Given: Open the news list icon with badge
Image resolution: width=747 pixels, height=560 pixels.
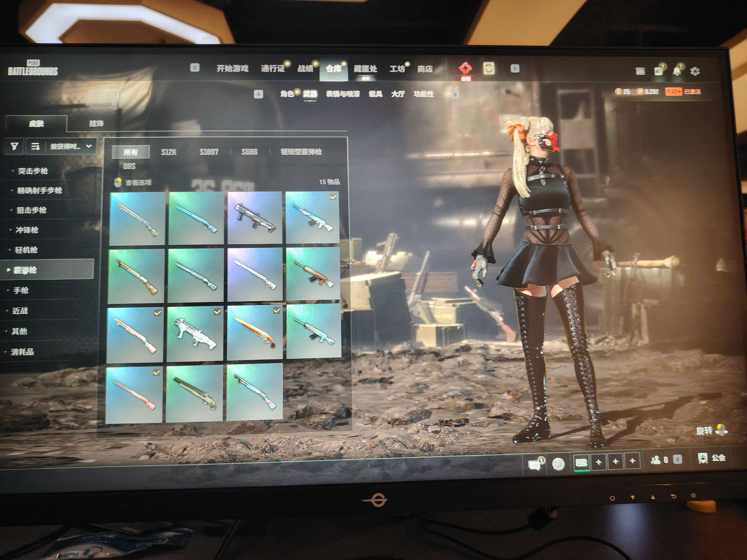Looking at the screenshot, I should pos(659,71).
